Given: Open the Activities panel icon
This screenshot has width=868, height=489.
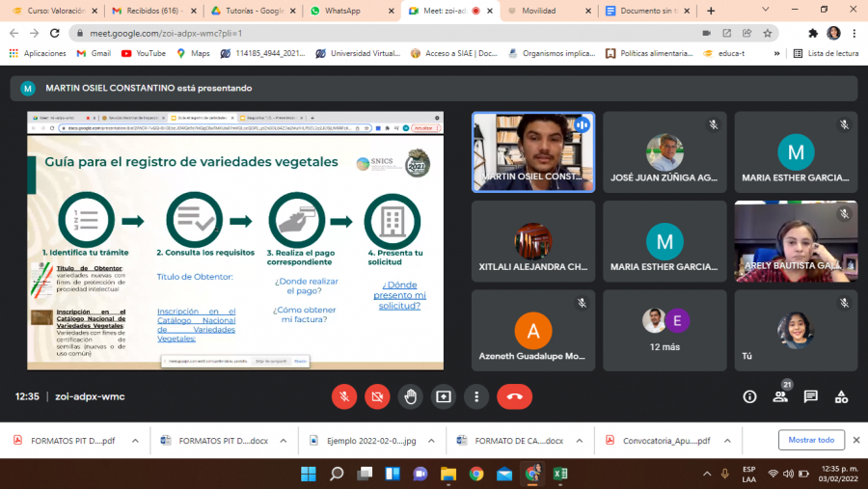Looking at the screenshot, I should point(841,396).
